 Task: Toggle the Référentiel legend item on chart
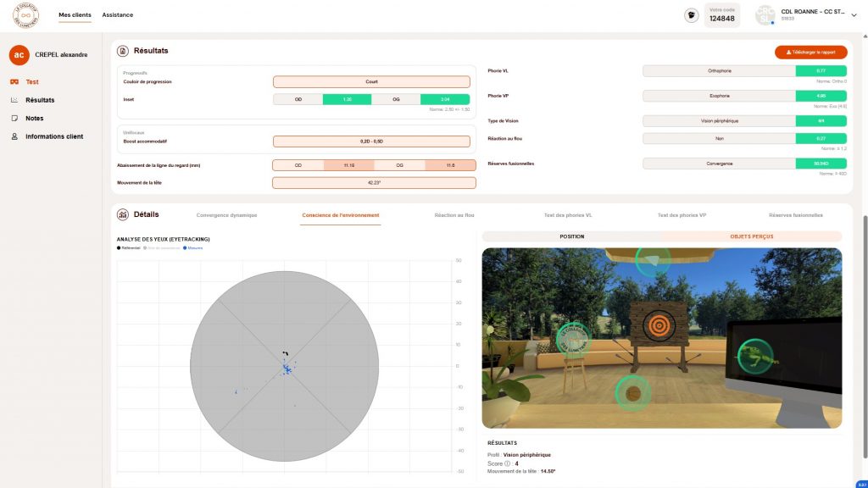click(129, 248)
